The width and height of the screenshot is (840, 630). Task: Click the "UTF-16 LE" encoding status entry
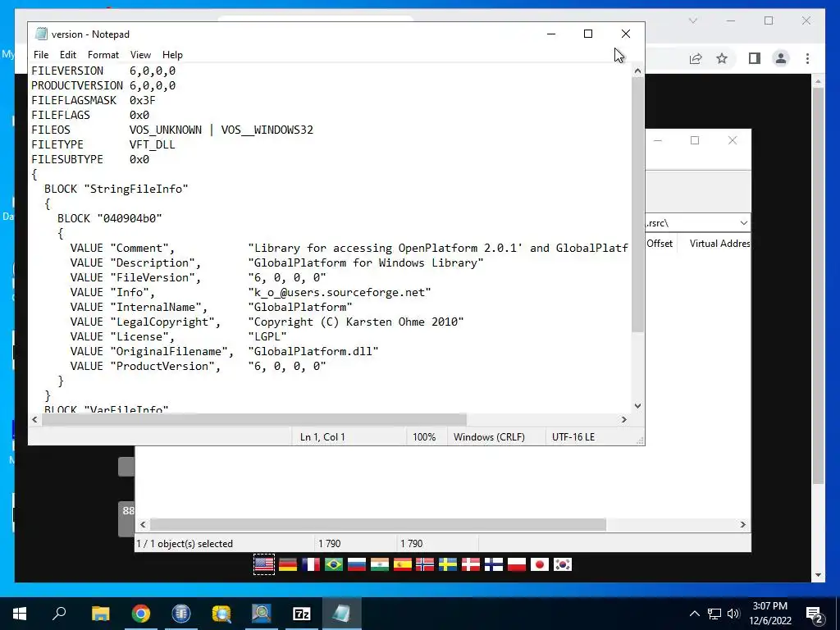pyautogui.click(x=573, y=437)
